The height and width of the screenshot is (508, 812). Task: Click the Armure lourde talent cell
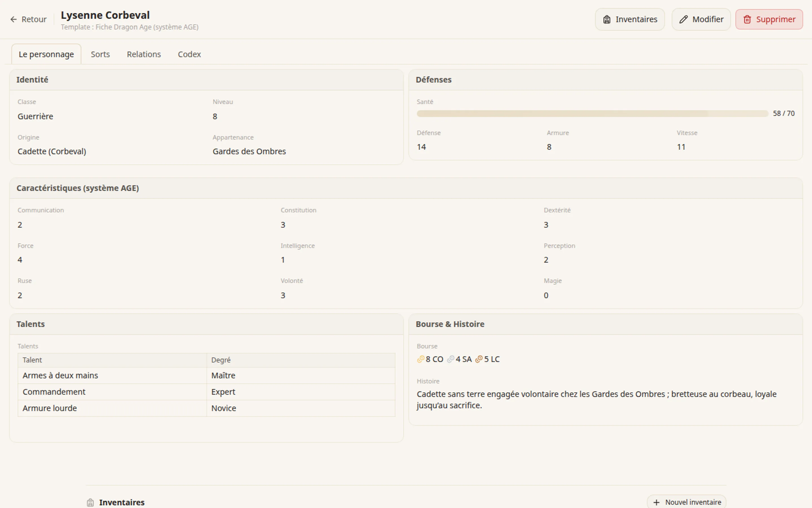(x=112, y=408)
